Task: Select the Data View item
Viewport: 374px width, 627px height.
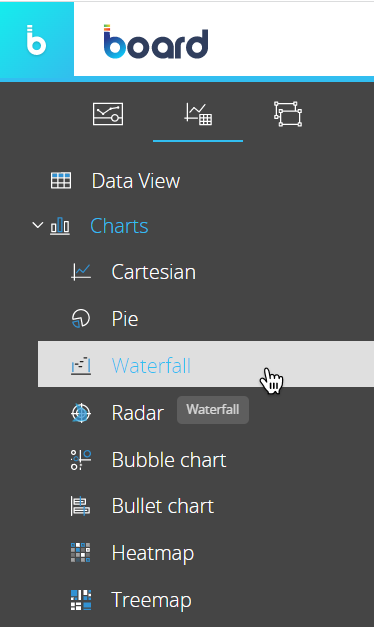Action: [x=136, y=181]
